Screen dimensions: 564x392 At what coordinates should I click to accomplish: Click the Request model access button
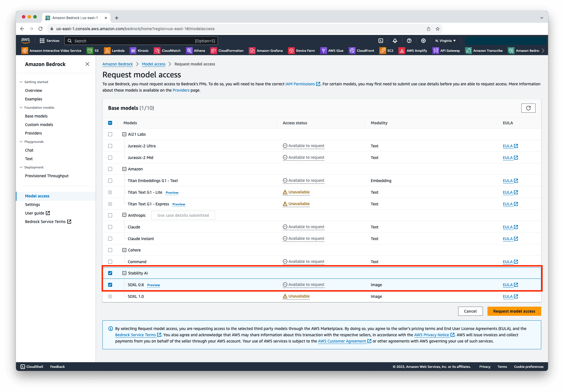click(514, 311)
